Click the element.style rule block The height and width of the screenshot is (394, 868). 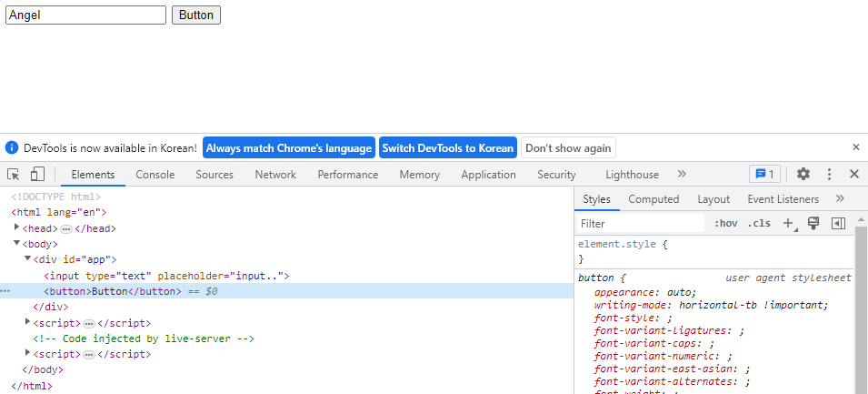pos(714,251)
